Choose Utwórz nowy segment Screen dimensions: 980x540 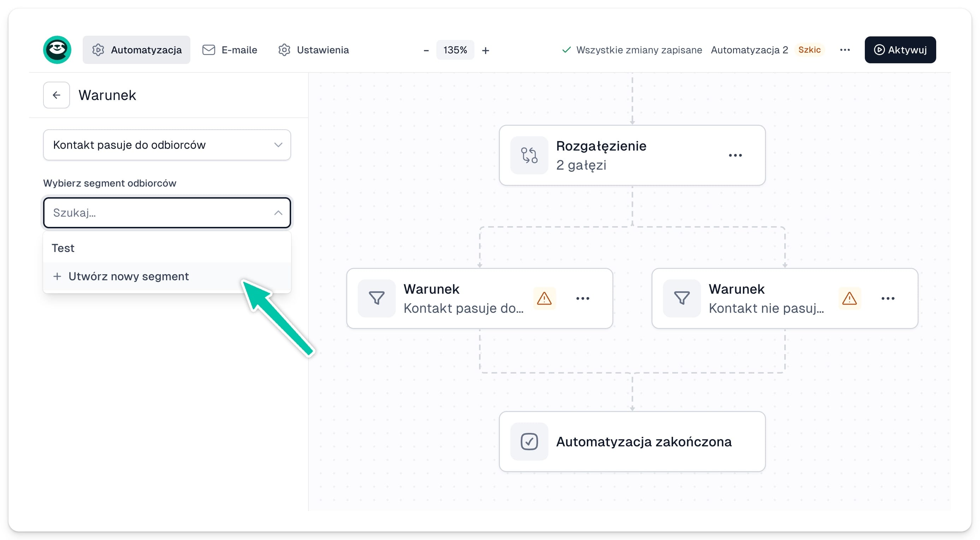click(167, 276)
